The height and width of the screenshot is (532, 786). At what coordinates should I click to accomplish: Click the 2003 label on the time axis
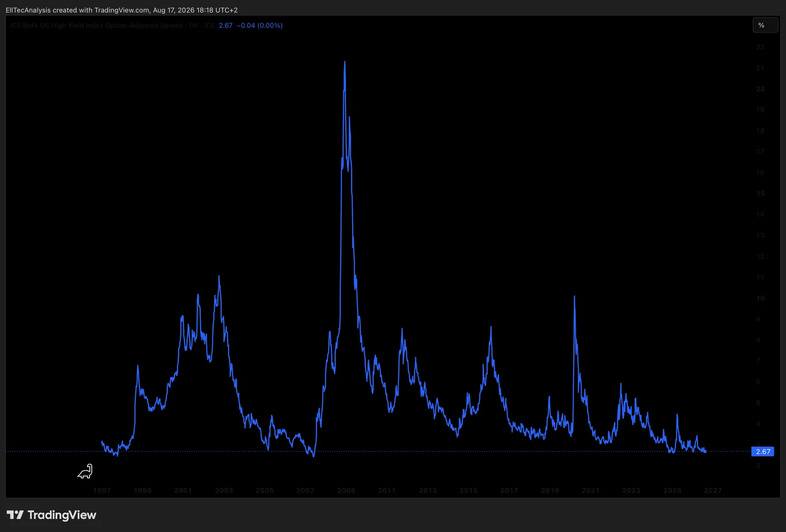point(224,490)
